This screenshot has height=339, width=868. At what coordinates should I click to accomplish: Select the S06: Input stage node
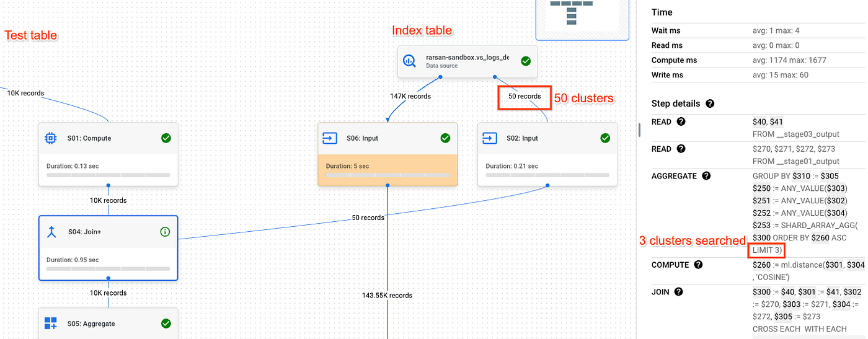(387, 154)
